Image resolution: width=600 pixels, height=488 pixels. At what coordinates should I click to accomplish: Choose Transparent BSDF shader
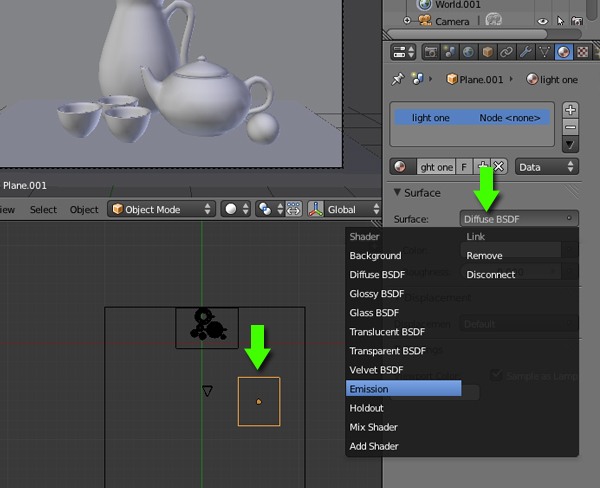[388, 351]
